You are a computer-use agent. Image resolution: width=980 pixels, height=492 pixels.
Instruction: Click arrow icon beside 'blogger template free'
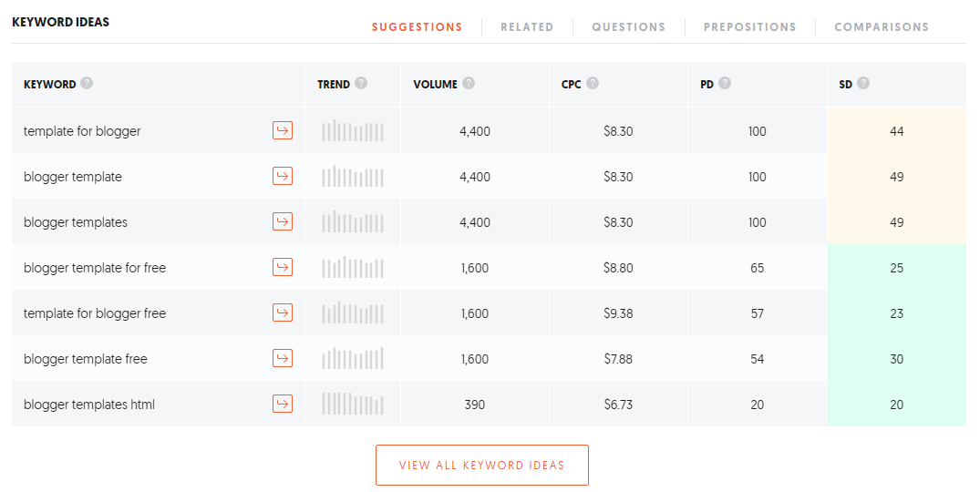(283, 358)
